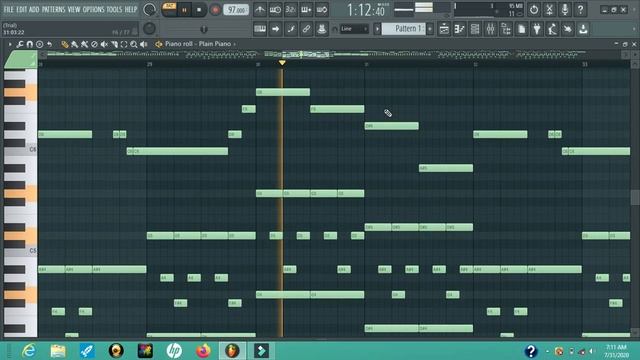Viewport: 640px width, 360px height.
Task: Toggle auto scrolling arrow button
Action: pos(276,29)
